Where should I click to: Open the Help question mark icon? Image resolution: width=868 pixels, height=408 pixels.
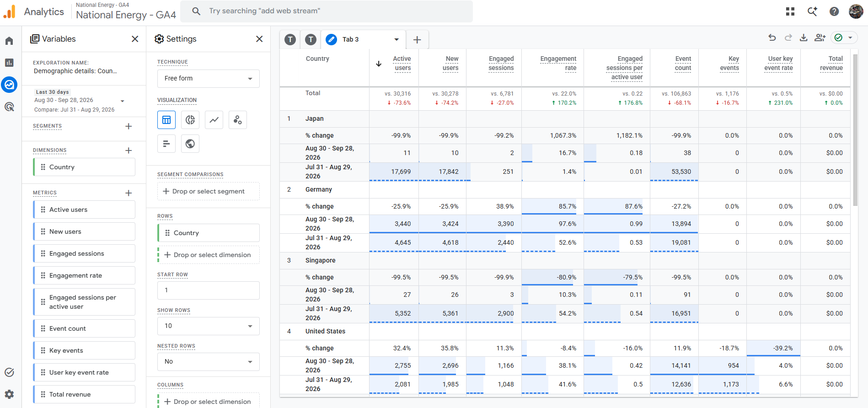tap(834, 11)
